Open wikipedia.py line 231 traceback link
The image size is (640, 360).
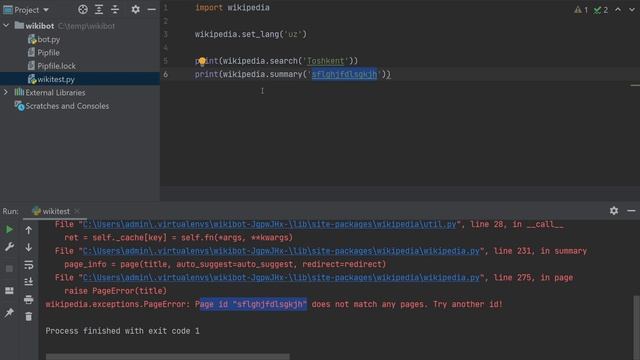tap(281, 251)
